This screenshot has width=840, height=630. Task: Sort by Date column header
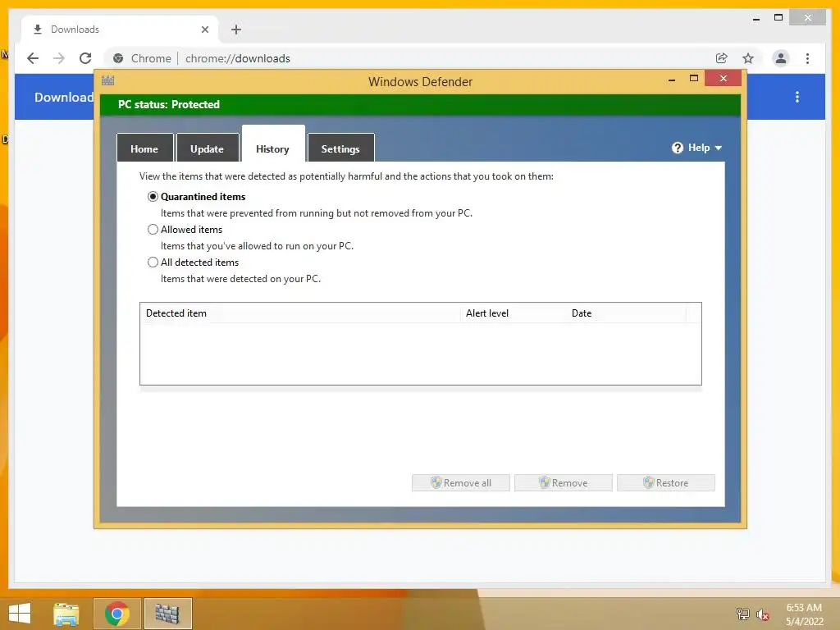pos(626,313)
